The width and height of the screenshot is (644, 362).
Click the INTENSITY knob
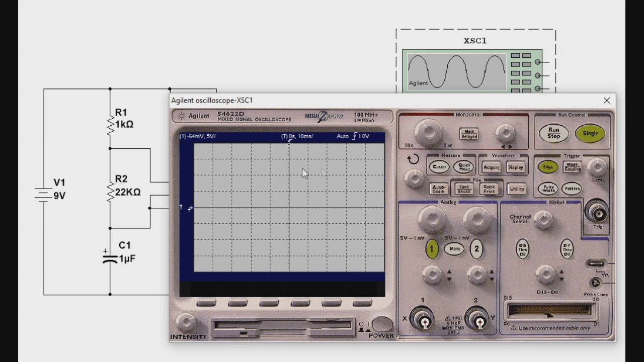(186, 322)
